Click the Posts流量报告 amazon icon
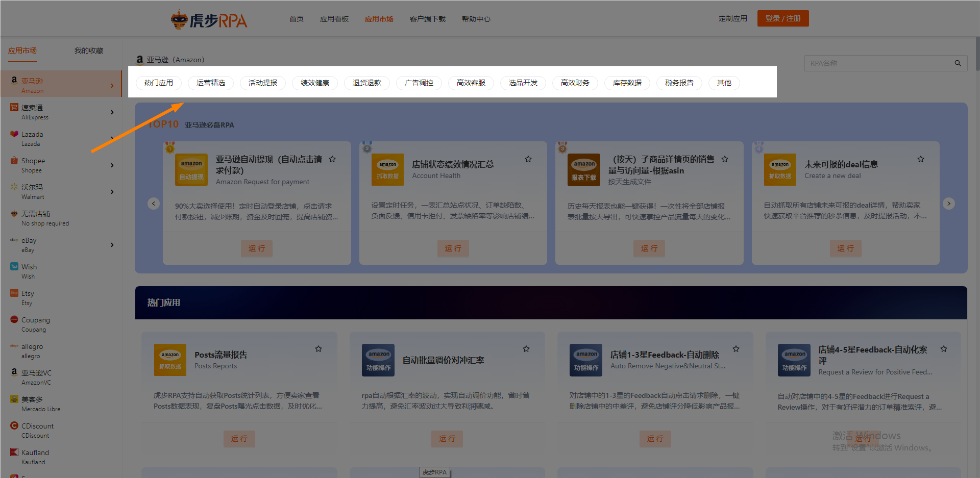The width and height of the screenshot is (980, 478). (x=170, y=360)
